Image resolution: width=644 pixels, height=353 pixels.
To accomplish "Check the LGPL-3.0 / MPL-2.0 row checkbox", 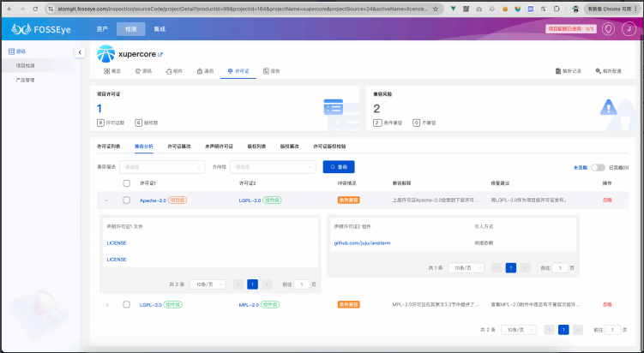I will (x=127, y=304).
